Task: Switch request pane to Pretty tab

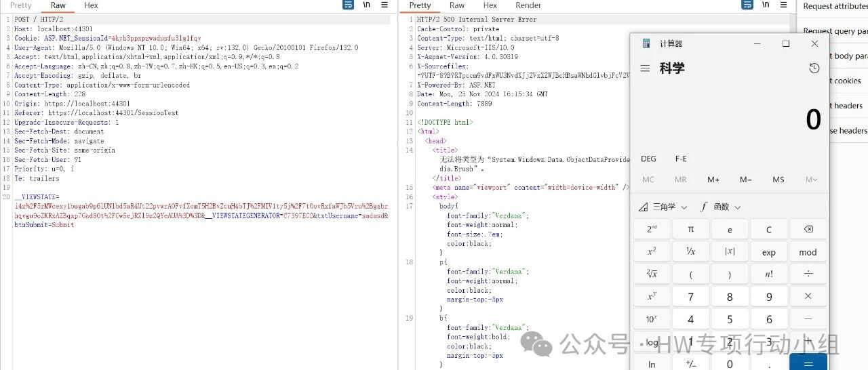Action: coord(20,5)
